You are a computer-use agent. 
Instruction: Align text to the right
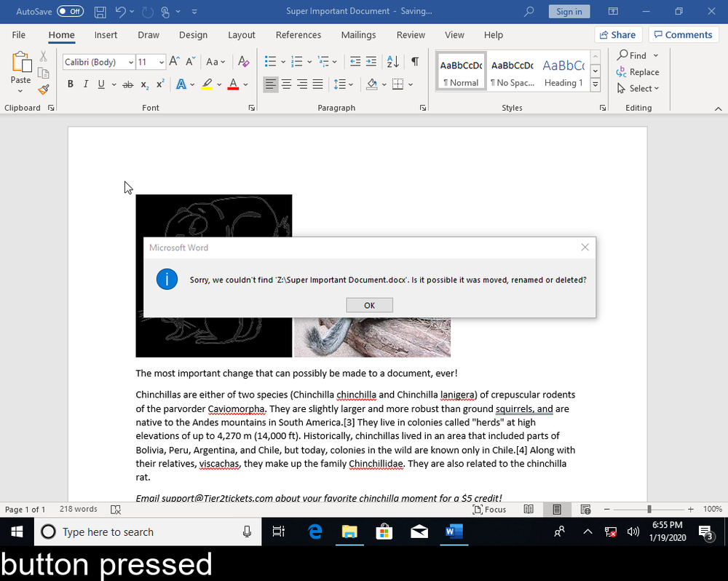coord(302,84)
